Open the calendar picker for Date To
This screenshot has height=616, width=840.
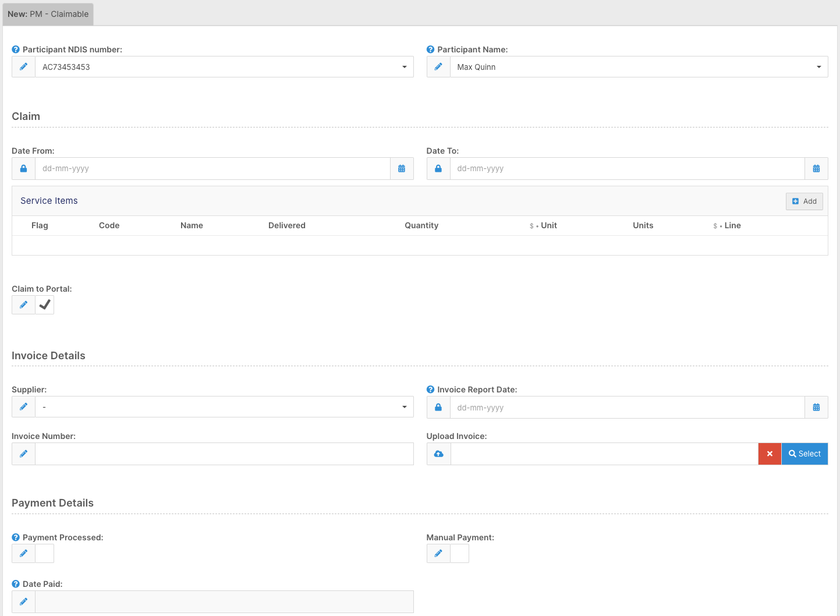click(816, 168)
